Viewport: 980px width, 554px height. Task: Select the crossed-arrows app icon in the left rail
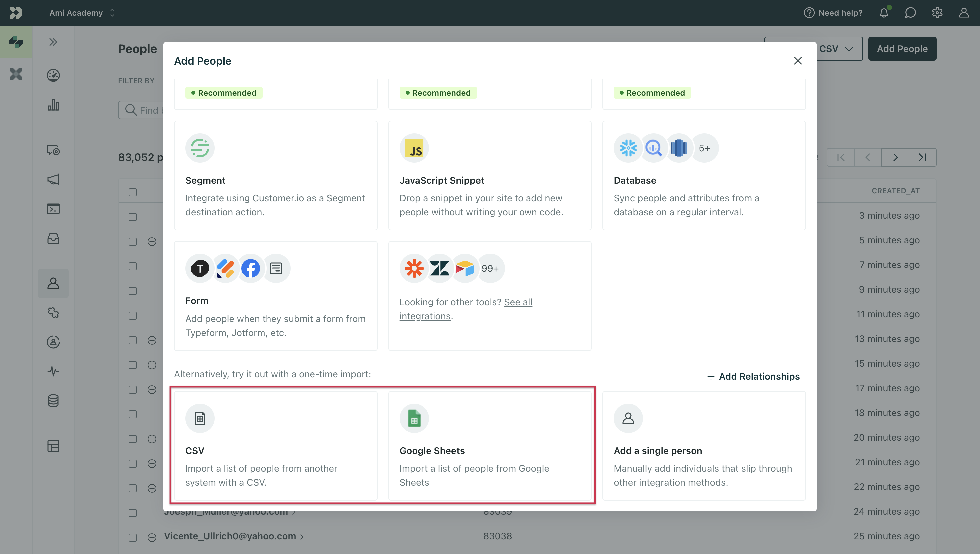tap(16, 74)
